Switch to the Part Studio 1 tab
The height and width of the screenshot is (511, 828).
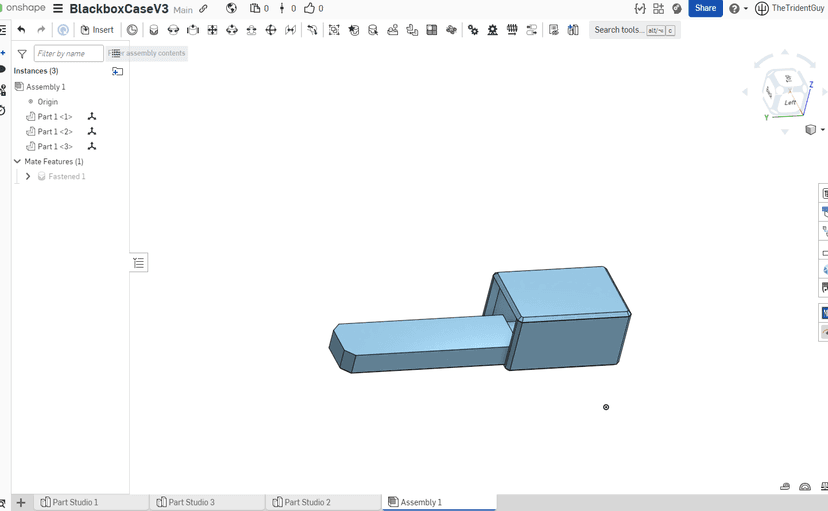75,502
